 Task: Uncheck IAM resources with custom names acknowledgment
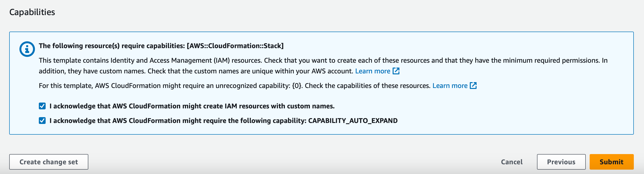[x=42, y=106]
